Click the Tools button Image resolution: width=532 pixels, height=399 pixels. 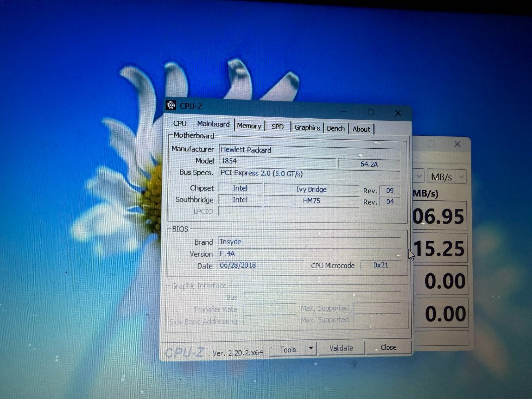click(288, 349)
